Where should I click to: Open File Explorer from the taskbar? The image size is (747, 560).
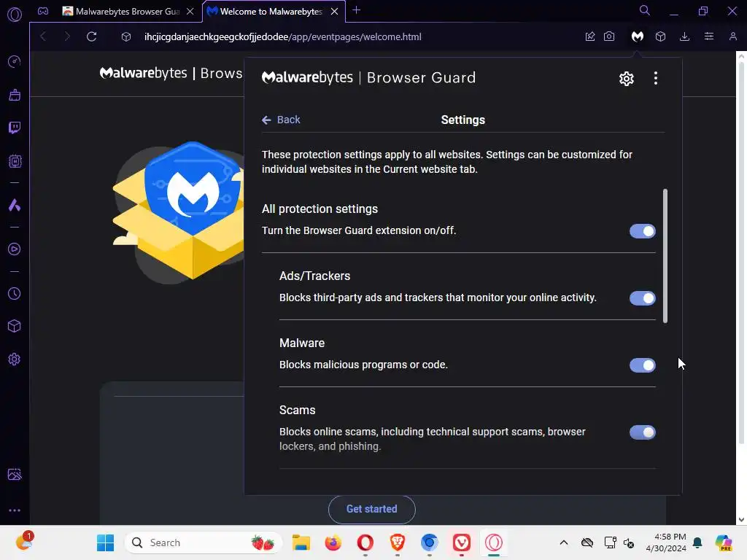301,542
